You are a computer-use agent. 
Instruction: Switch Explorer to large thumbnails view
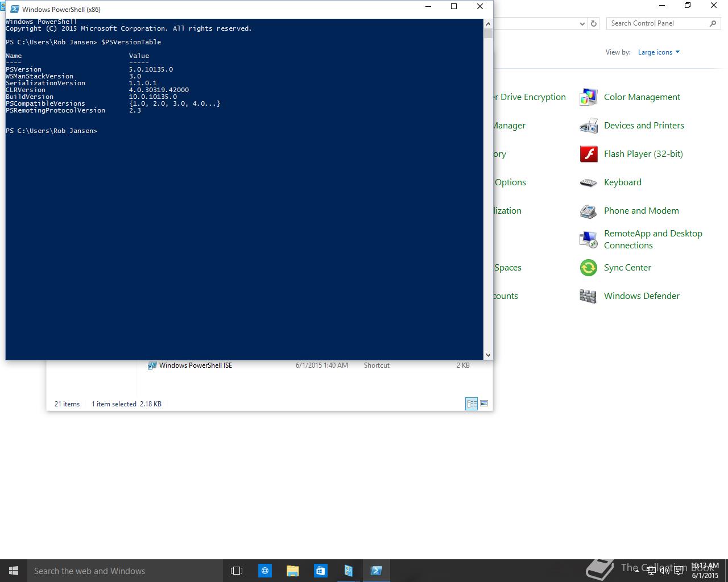[x=484, y=404]
